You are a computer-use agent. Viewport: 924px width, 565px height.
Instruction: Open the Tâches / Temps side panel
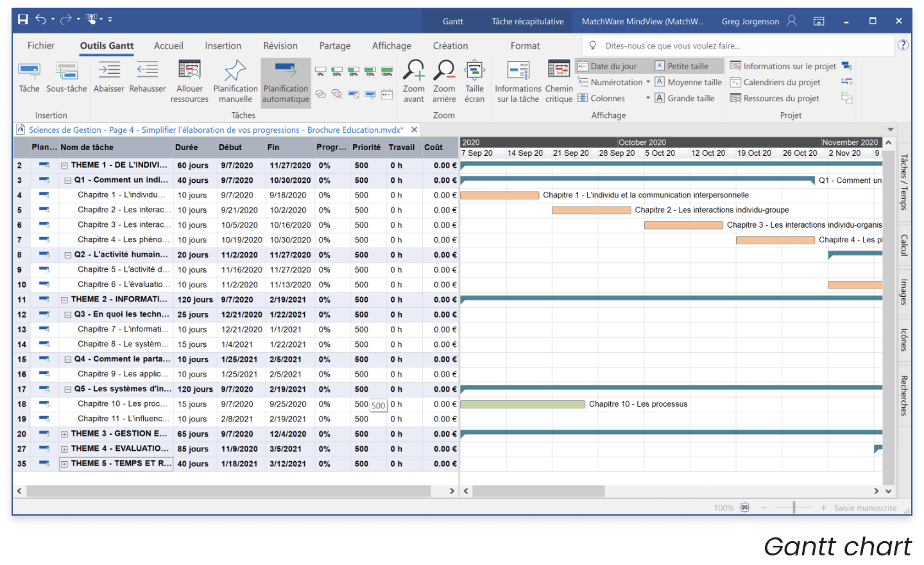pyautogui.click(x=903, y=182)
